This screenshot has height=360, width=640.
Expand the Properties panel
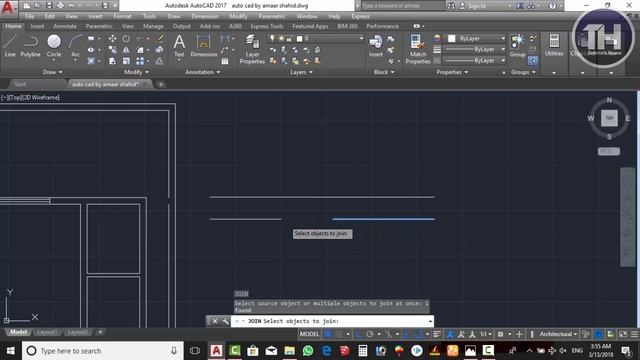point(452,72)
